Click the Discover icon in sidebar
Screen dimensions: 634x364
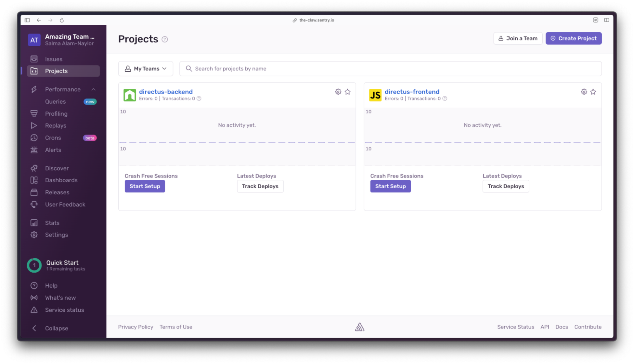34,168
